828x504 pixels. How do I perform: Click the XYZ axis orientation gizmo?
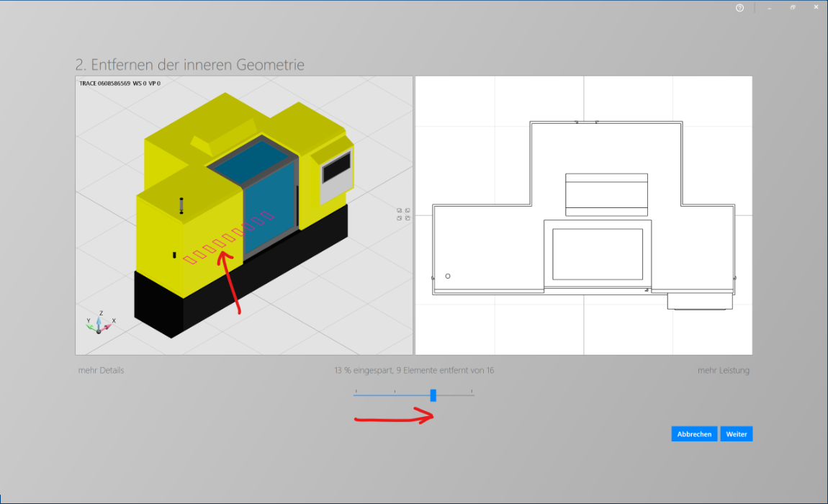click(x=100, y=323)
